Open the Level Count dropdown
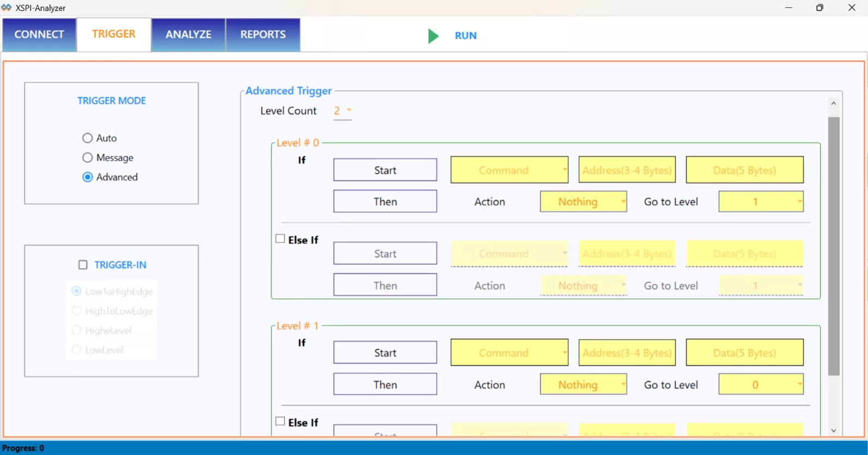This screenshot has height=455, width=868. (x=343, y=111)
